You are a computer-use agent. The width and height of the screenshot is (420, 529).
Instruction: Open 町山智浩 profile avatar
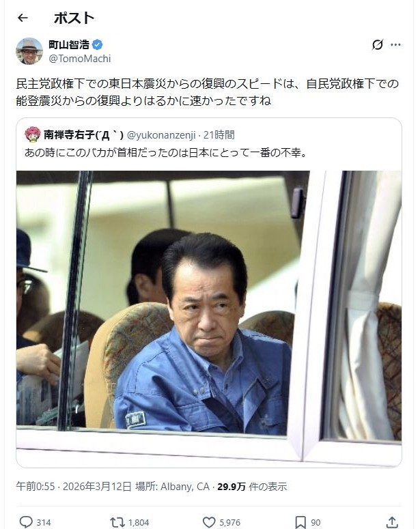pyautogui.click(x=29, y=51)
